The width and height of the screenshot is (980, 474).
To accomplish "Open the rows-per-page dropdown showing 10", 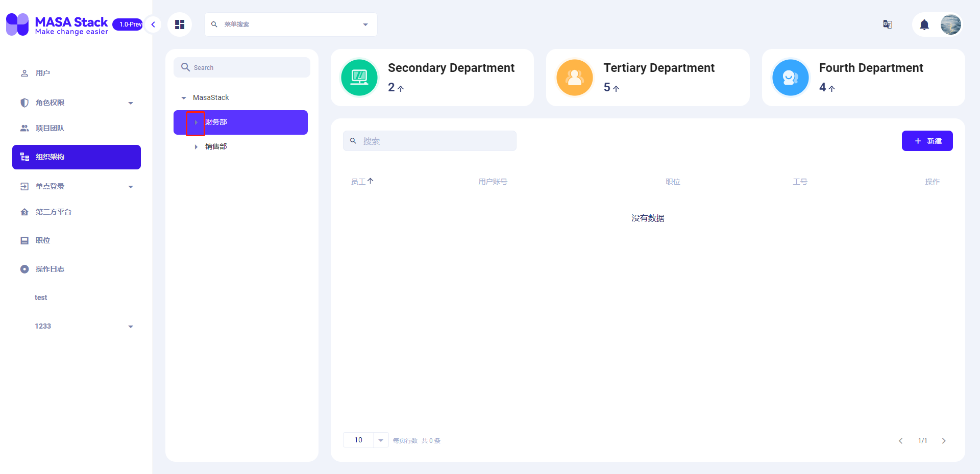I will [x=366, y=440].
